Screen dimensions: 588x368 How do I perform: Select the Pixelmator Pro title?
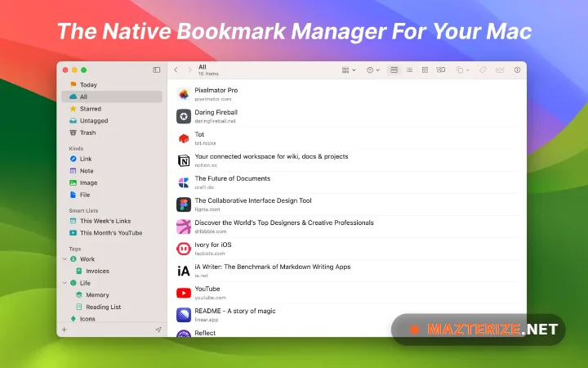click(x=216, y=90)
